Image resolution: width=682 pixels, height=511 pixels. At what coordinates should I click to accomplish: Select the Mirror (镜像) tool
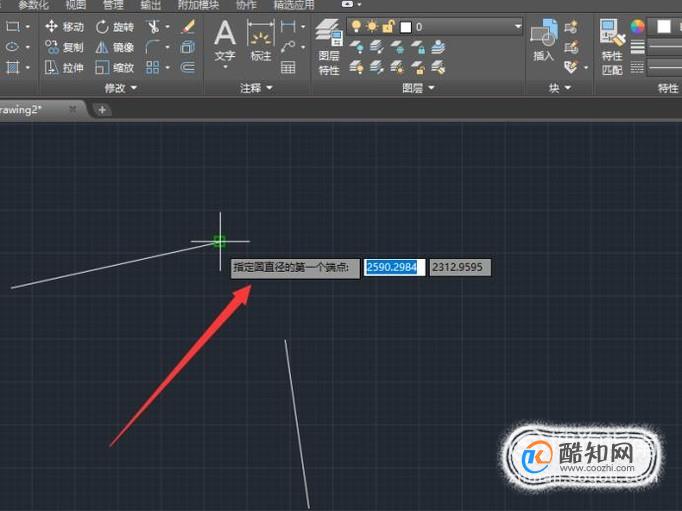(x=115, y=47)
